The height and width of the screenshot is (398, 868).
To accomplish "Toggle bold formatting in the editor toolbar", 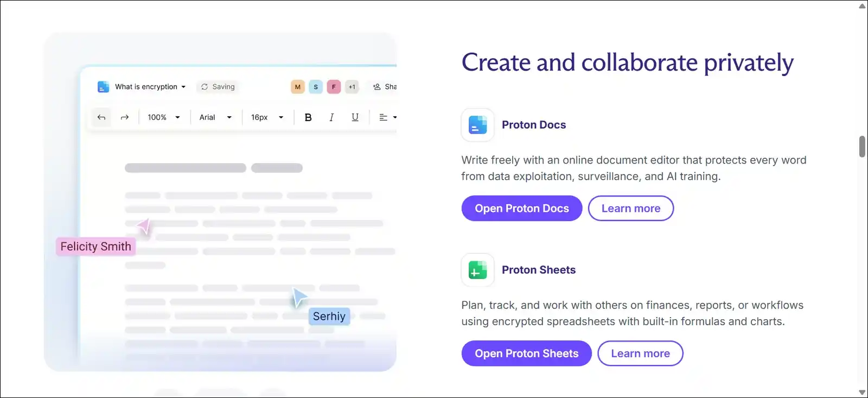I will (308, 117).
